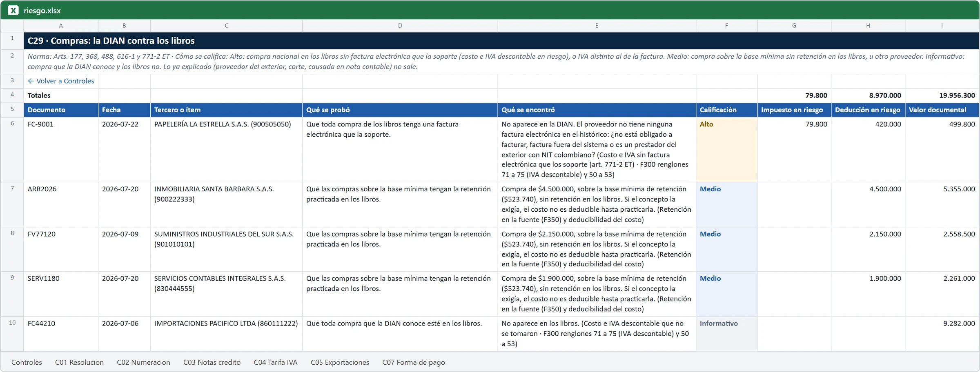980x372 pixels.
Task: Select the C04 Tarifa IVA tab
Action: [x=276, y=362]
